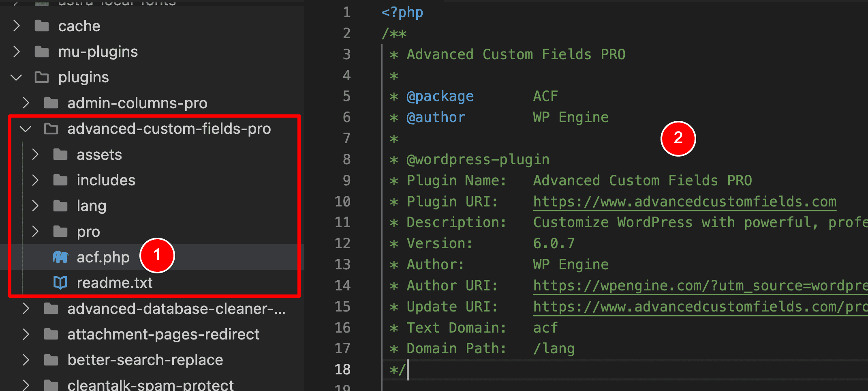This screenshot has height=391, width=868.
Task: Expand the advanced-database-cleaner folder chevron
Action: point(26,309)
